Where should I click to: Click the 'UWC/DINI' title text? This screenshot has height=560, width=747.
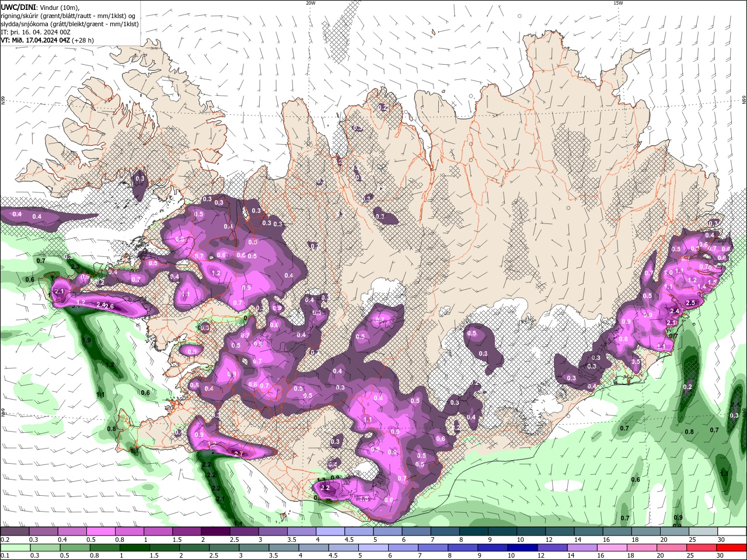coord(19,7)
